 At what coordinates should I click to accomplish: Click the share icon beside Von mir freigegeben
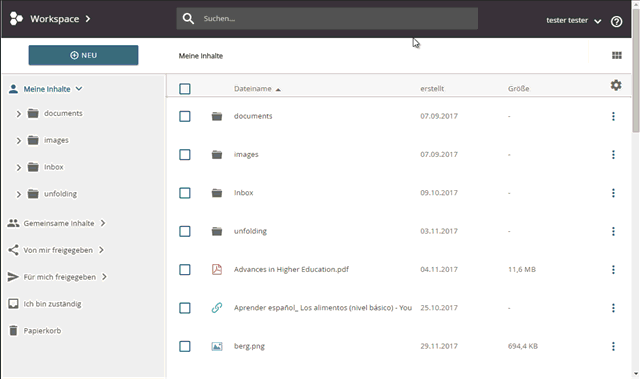(x=13, y=250)
